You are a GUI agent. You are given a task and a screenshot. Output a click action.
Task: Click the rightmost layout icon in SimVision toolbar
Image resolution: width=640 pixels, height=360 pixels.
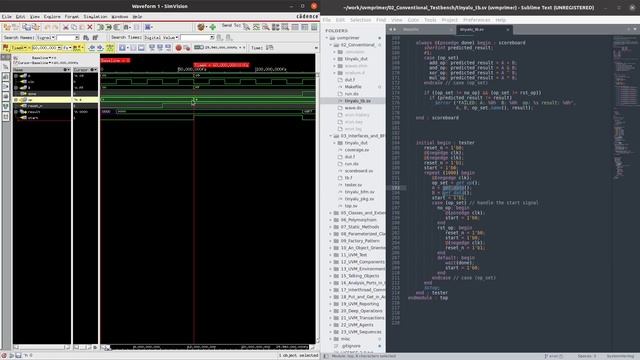point(314,27)
